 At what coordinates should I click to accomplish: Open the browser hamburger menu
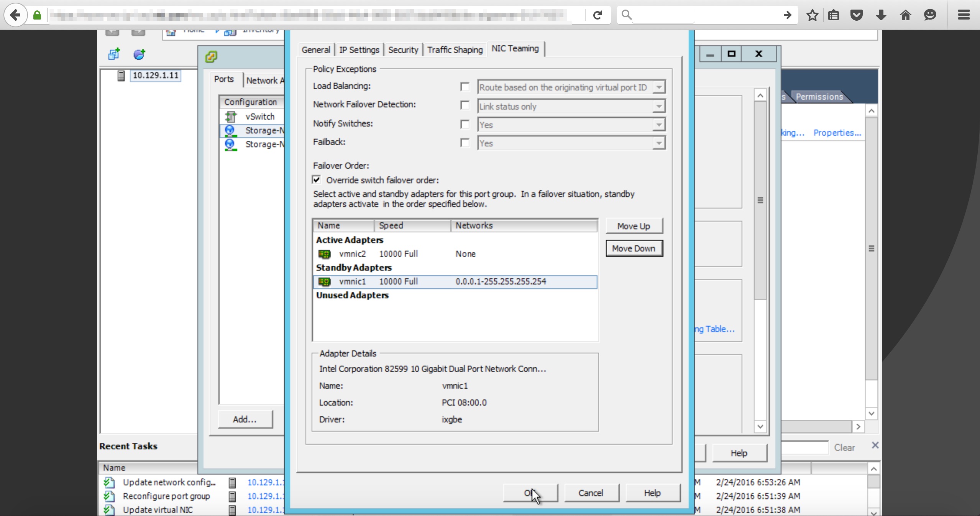tap(964, 15)
